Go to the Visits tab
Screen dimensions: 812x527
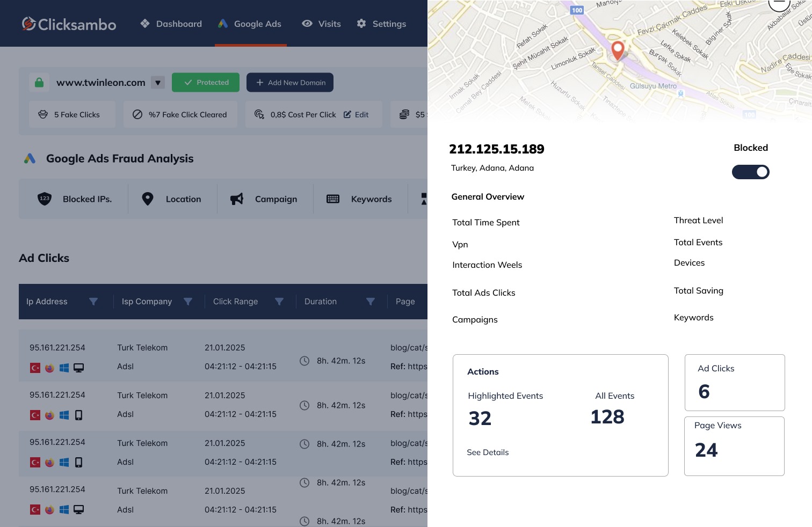(x=322, y=24)
